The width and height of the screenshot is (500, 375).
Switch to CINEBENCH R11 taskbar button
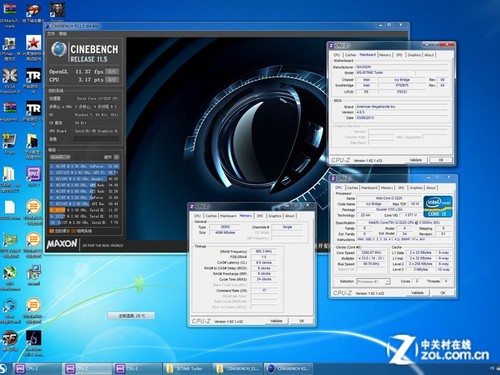coord(289,368)
